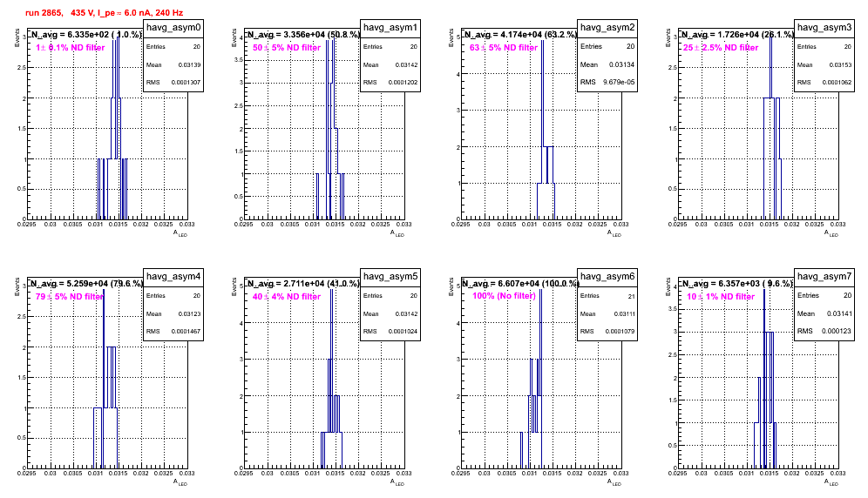Screen dimensions: 868x498
Task: Click the A_LED axis label under havg_asym6
Action: pyautogui.click(x=614, y=482)
